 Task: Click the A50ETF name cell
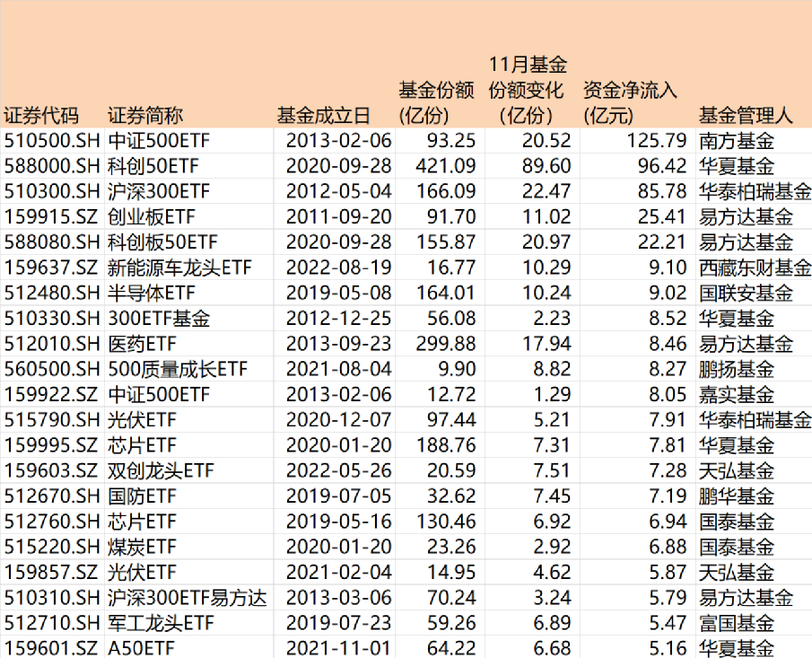189,647
